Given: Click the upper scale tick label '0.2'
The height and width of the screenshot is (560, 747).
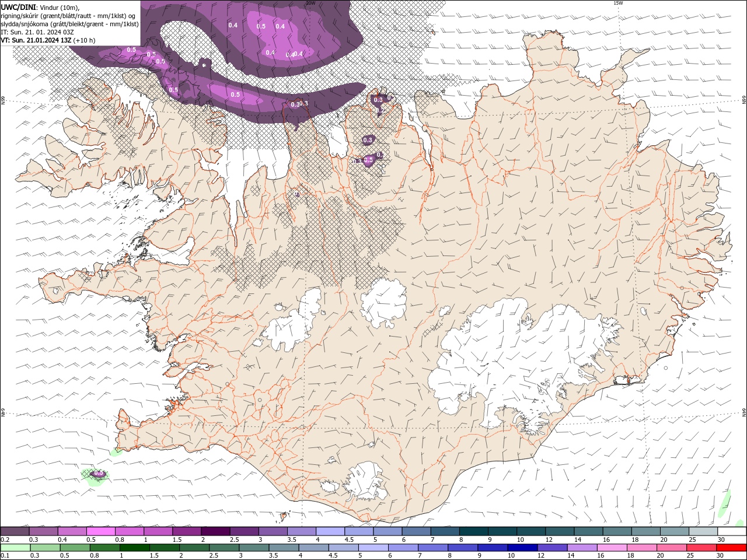Looking at the screenshot, I should click(x=5, y=540).
